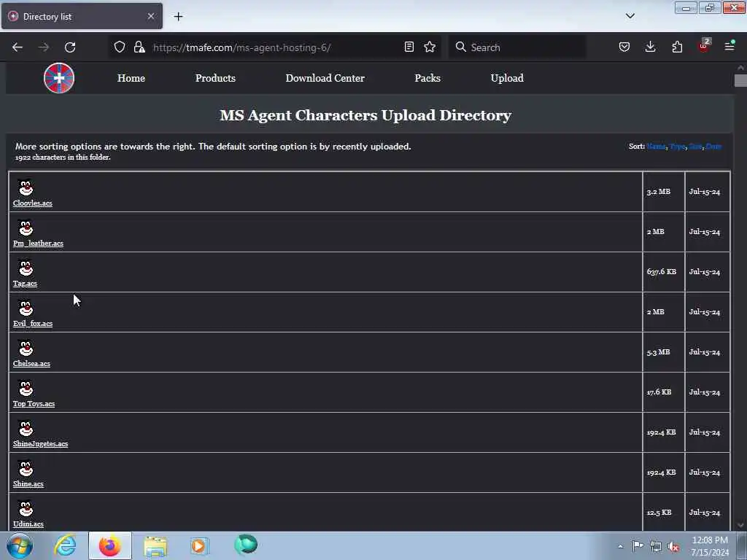
Task: Click the page vertical scrollbar thumb
Action: [740, 80]
